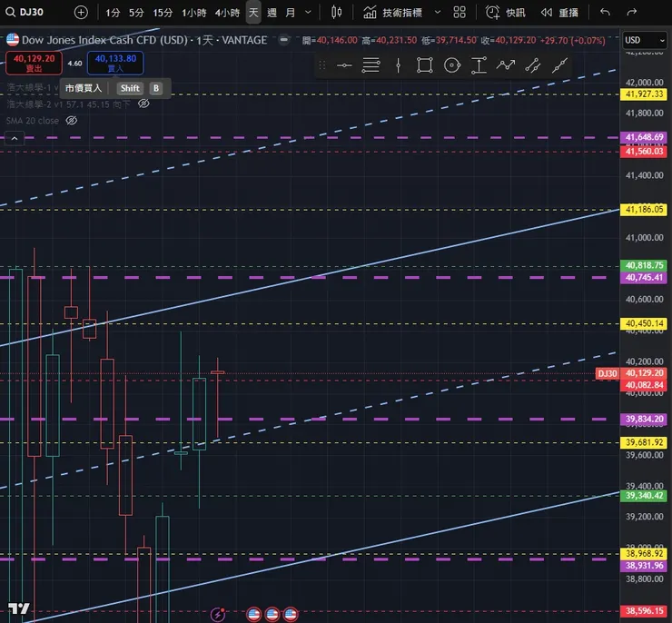Viewport: 672px width, 623px height.
Task: Click the minus icon beside VANTAGE
Action: [283, 39]
